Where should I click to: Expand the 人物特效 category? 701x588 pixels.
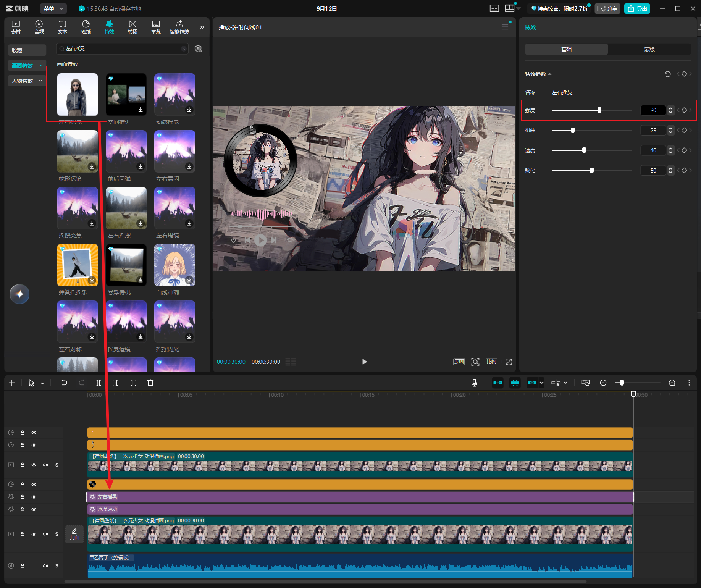27,81
